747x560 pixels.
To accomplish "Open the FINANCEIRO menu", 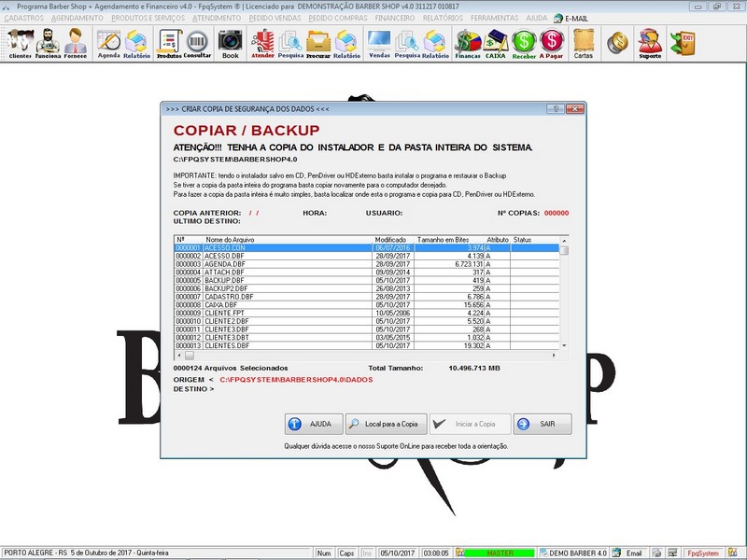I will tap(395, 18).
